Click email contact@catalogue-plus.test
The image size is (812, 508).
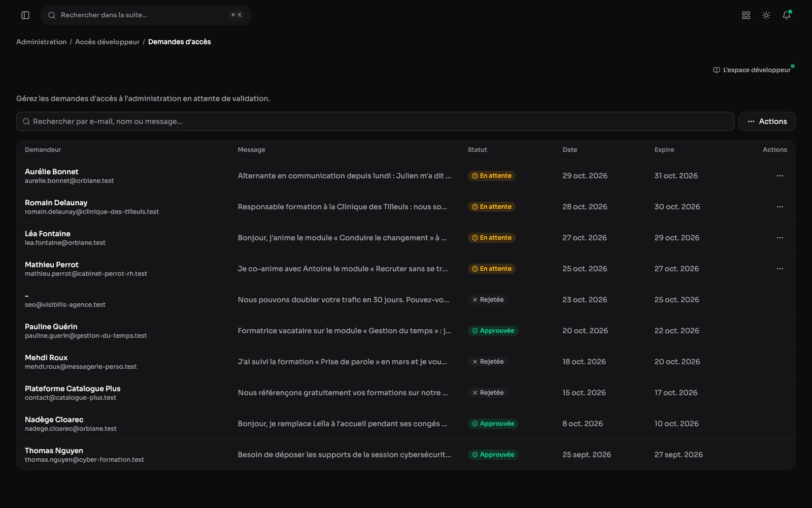tap(71, 398)
